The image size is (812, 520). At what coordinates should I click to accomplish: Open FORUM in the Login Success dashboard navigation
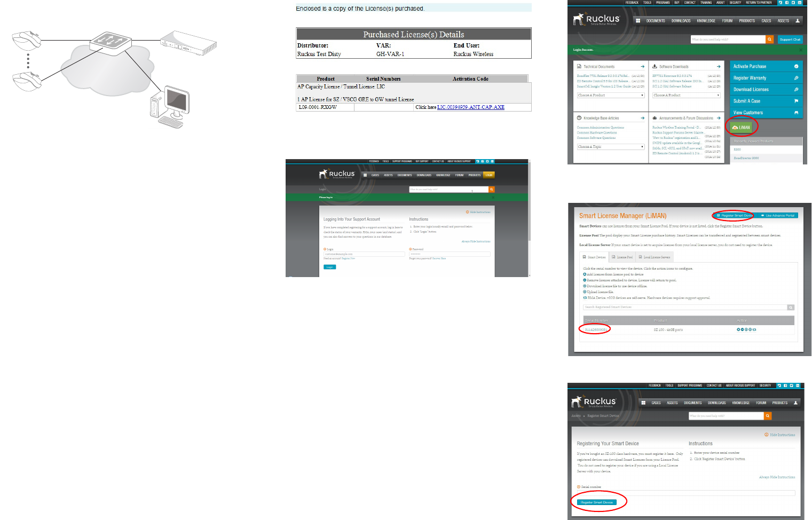[727, 21]
